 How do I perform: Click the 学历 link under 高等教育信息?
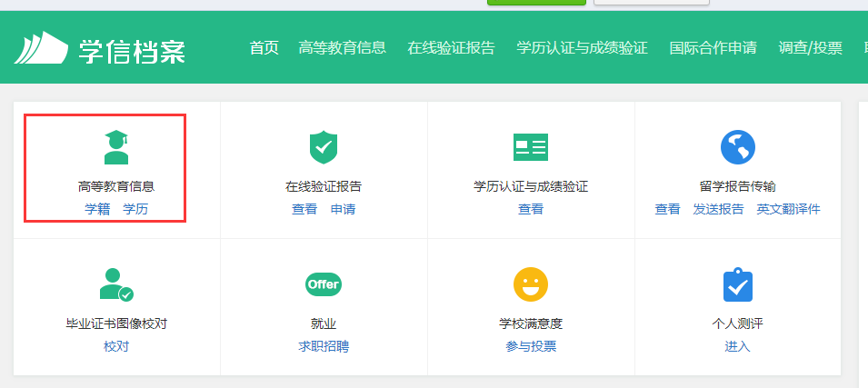[135, 209]
